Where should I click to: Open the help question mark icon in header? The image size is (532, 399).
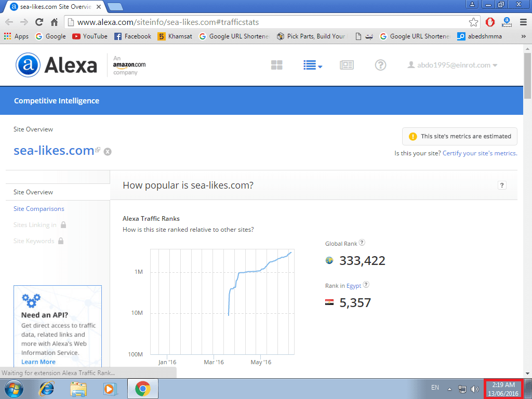(380, 65)
